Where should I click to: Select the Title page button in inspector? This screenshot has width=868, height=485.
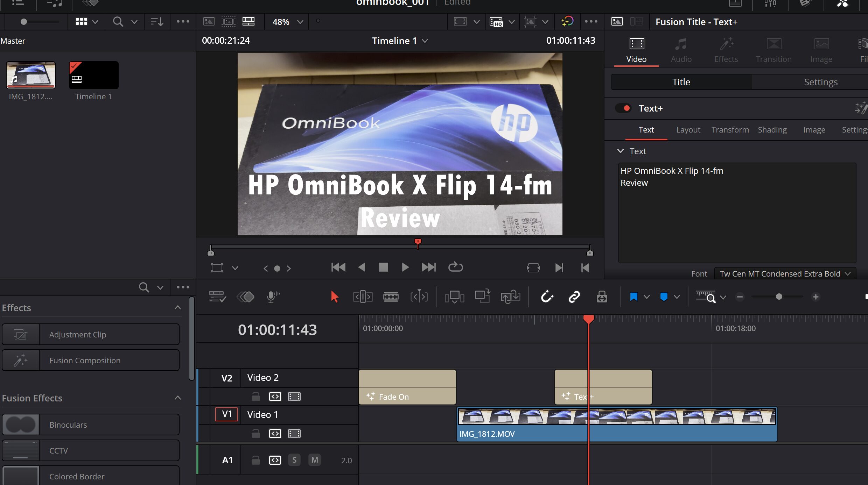[681, 82]
